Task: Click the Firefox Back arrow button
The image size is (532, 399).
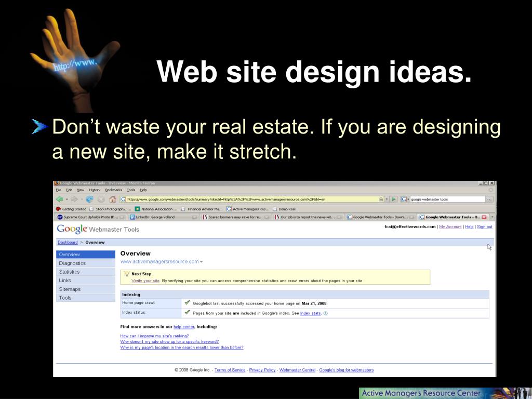Action: [x=60, y=199]
